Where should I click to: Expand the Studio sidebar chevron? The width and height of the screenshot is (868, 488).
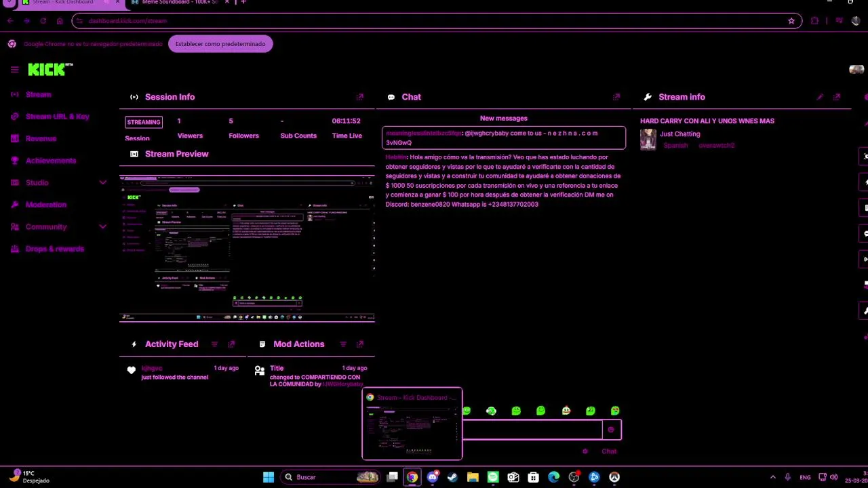point(102,182)
